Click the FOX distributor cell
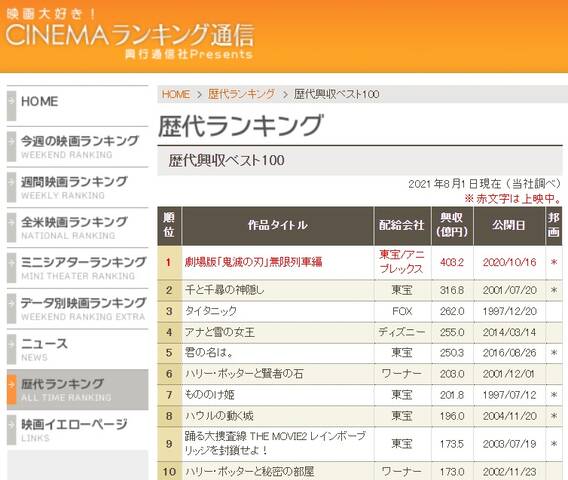The image size is (568, 480). tap(402, 311)
